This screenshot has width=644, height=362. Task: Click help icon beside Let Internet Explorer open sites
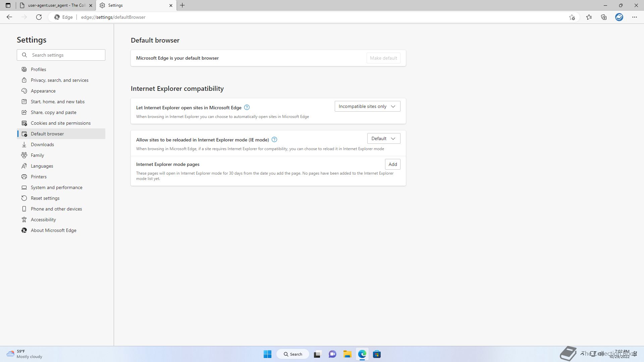click(247, 107)
